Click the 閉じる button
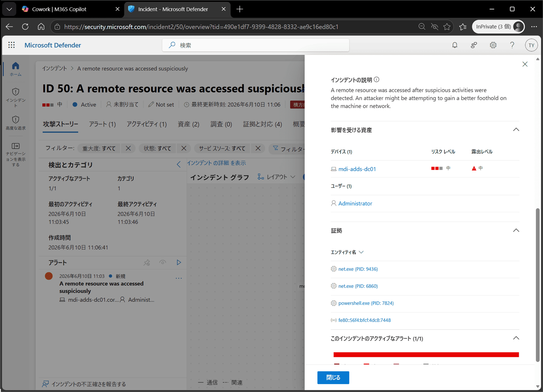 click(333, 378)
